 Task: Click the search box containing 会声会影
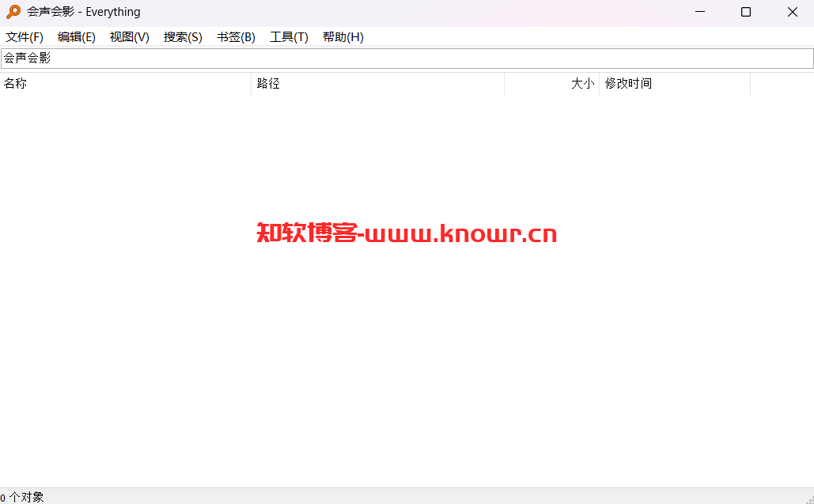[407, 58]
